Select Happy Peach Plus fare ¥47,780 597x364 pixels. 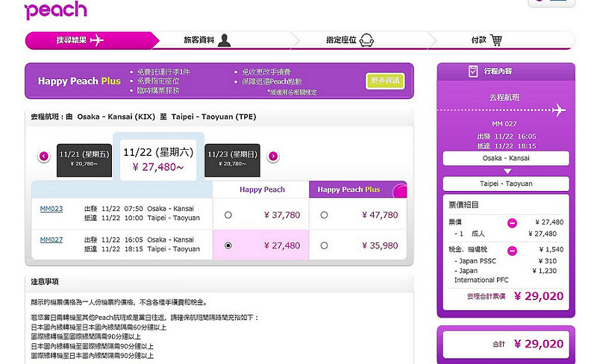[324, 215]
